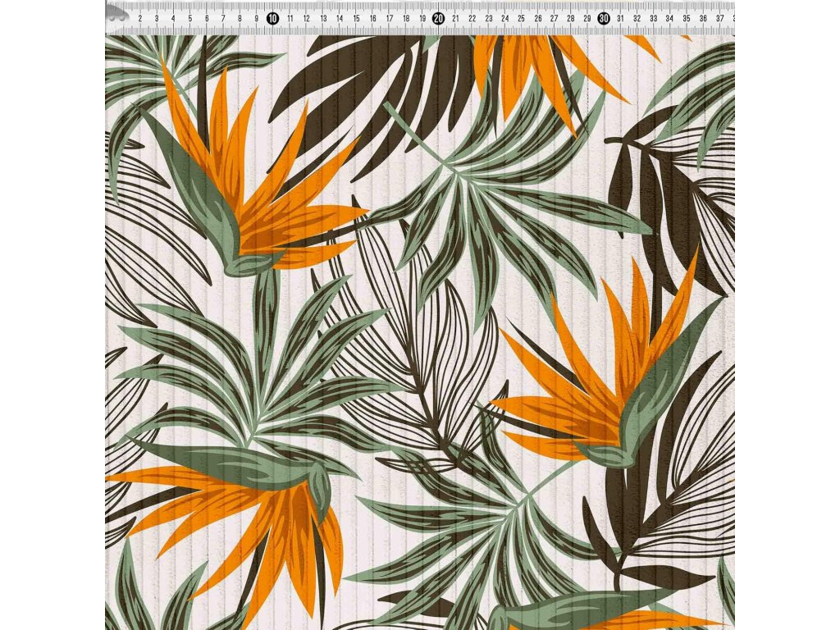The image size is (840, 630).
Task: Click the number 37 on the ruler
Action: pyautogui.click(x=720, y=19)
